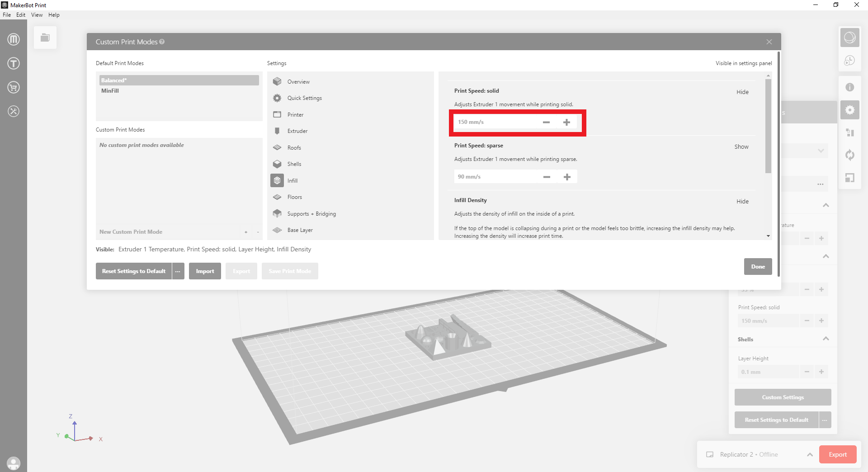The height and width of the screenshot is (472, 868).
Task: Hide Print Speed: solid from settings panel
Action: [x=742, y=92]
